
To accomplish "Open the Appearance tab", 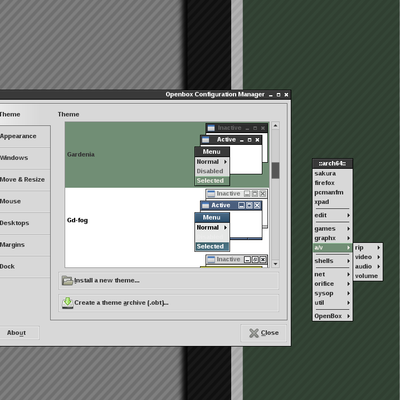I will [25, 136].
